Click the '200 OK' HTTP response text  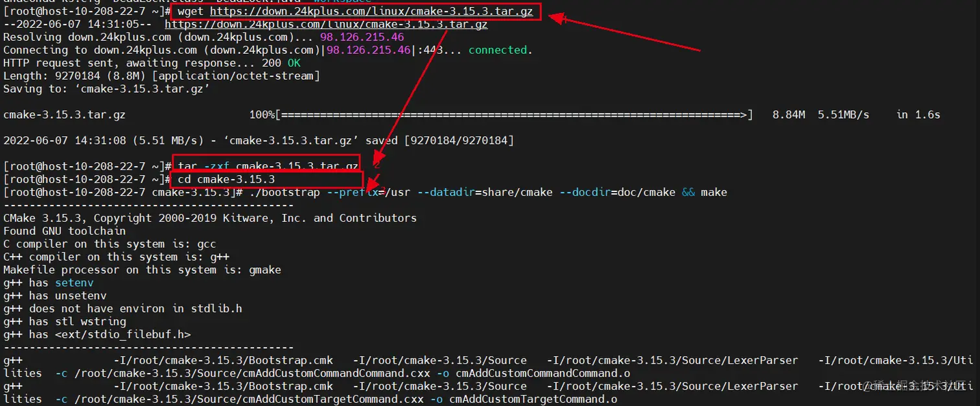281,63
